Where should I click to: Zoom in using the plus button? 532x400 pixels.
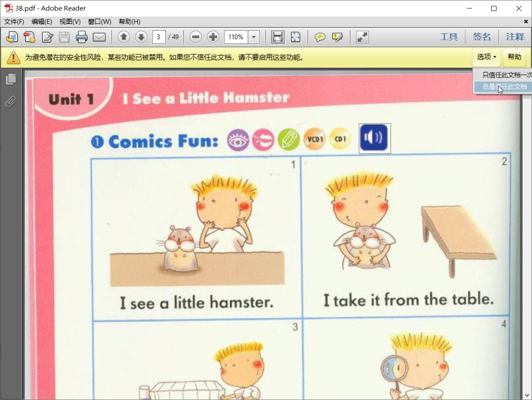tap(213, 37)
